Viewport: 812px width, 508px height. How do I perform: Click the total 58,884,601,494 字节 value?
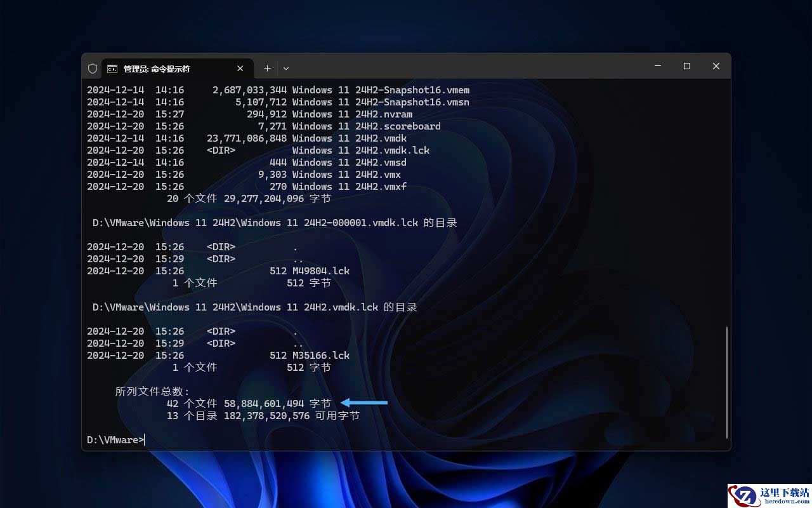point(277,404)
